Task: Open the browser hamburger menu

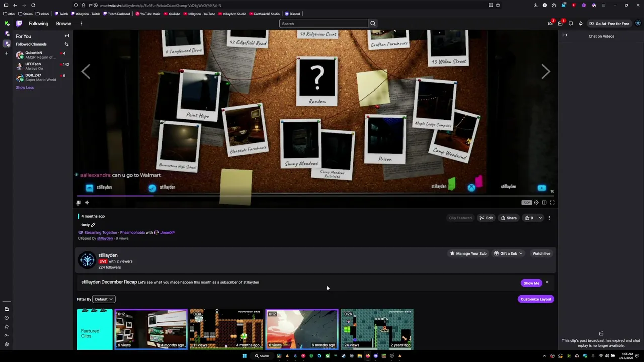Action: pyautogui.click(x=603, y=5)
